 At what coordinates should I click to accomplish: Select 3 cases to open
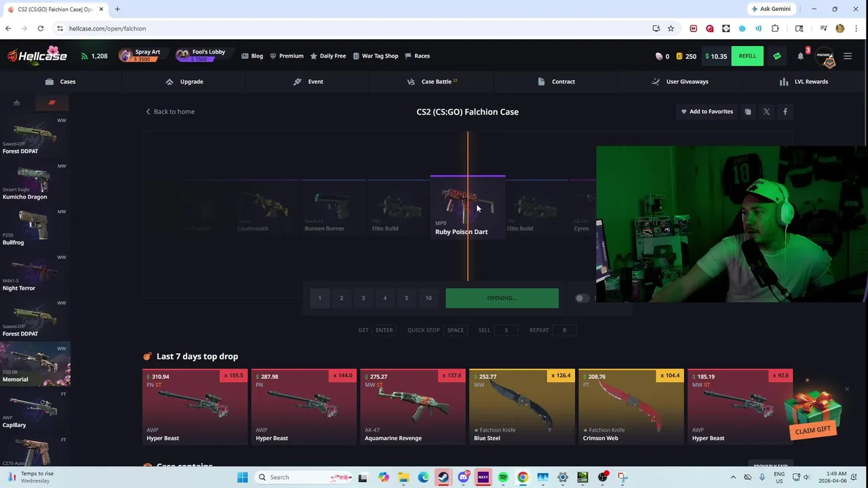(363, 298)
